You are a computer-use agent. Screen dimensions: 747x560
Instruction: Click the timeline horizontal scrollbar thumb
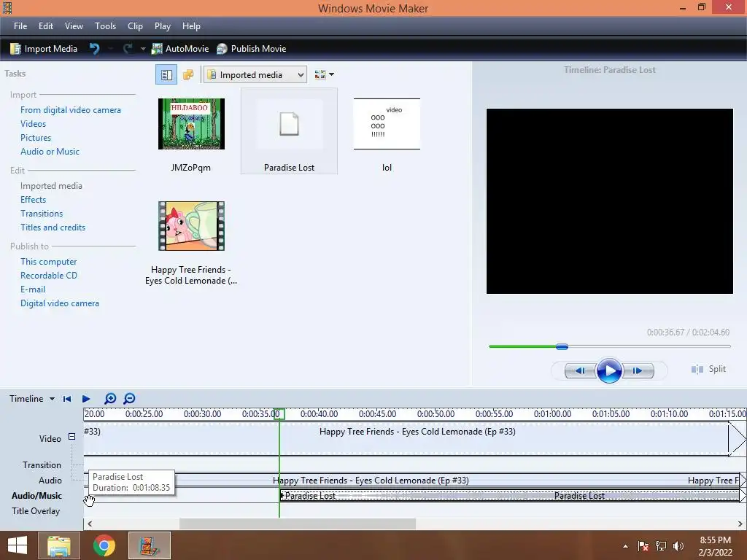tap(298, 524)
